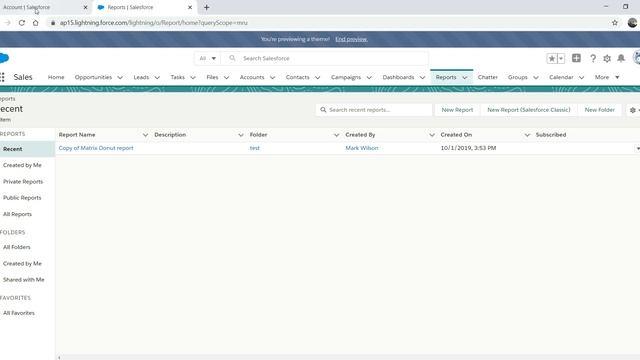Screen dimensions: 640x360
Task: Click the End preview link
Action: pos(351,39)
